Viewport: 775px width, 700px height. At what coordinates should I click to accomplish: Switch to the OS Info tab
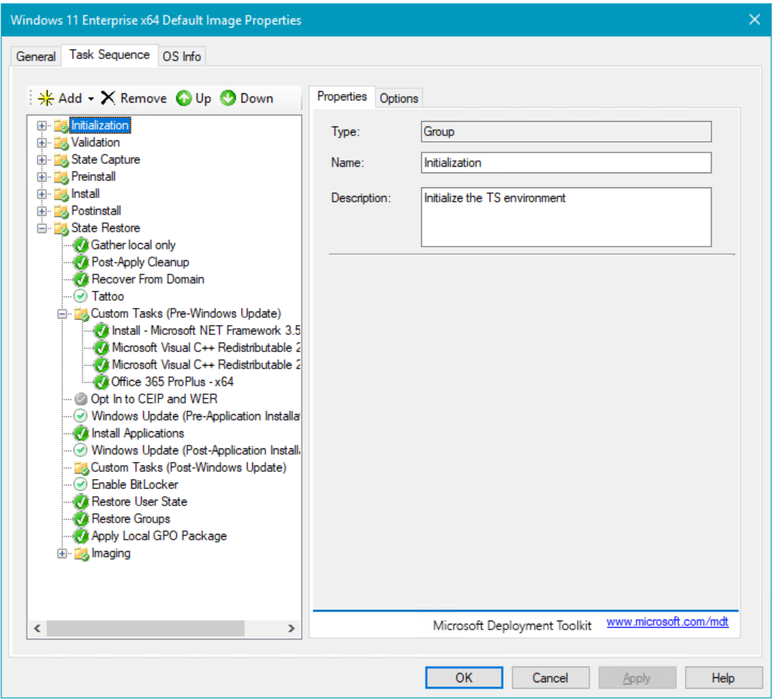pos(182,56)
